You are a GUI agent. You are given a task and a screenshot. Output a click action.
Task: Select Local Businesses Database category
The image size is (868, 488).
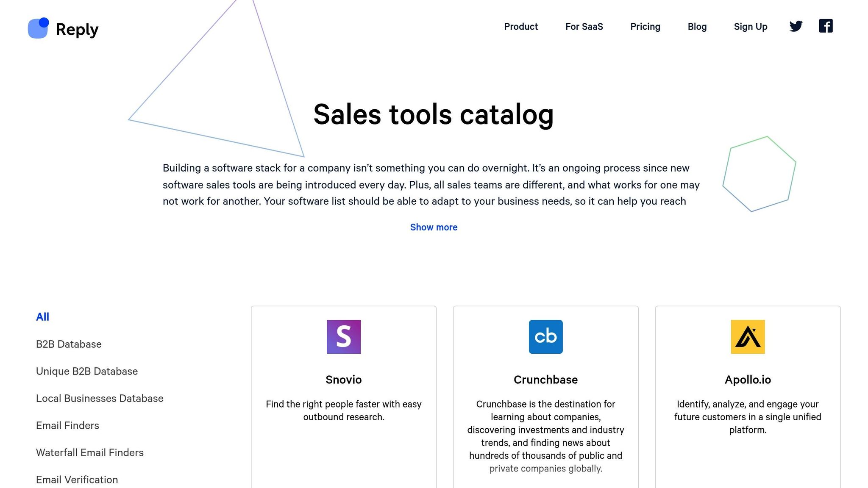(x=100, y=398)
